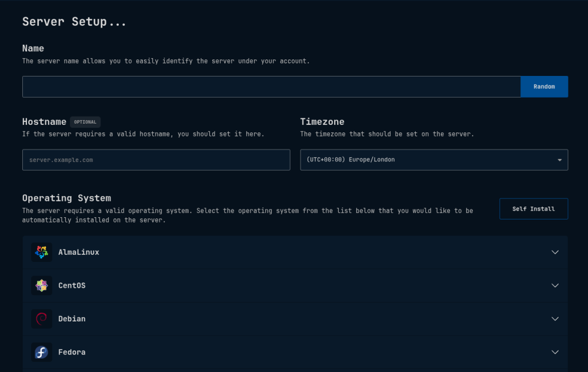The width and height of the screenshot is (588, 372).
Task: Open the Timezone dropdown
Action: (x=434, y=160)
